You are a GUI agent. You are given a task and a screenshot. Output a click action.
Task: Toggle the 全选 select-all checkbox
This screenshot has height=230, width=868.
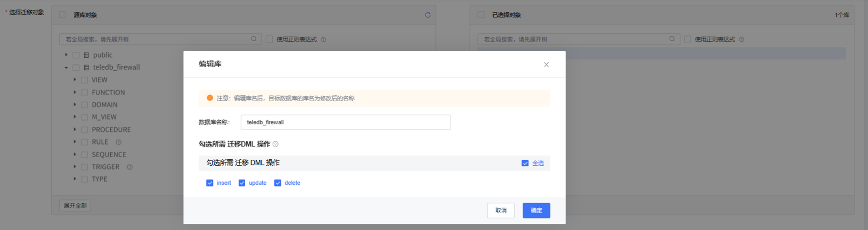click(x=525, y=163)
